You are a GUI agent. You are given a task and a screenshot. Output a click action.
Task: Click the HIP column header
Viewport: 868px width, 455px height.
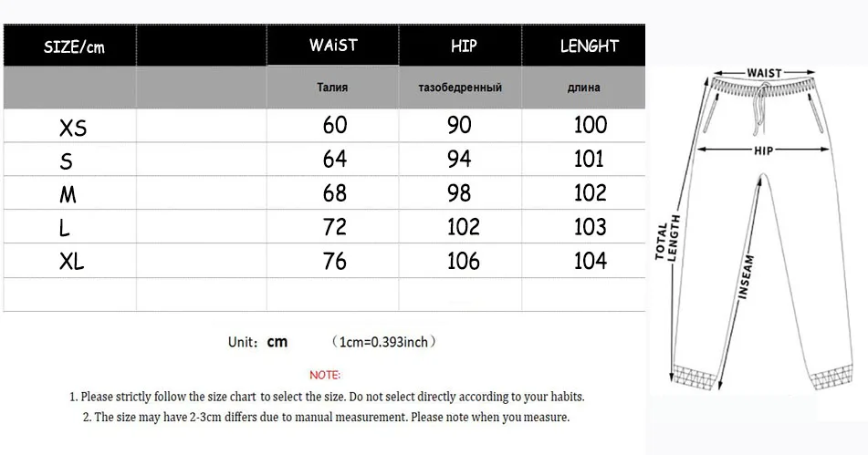(464, 46)
